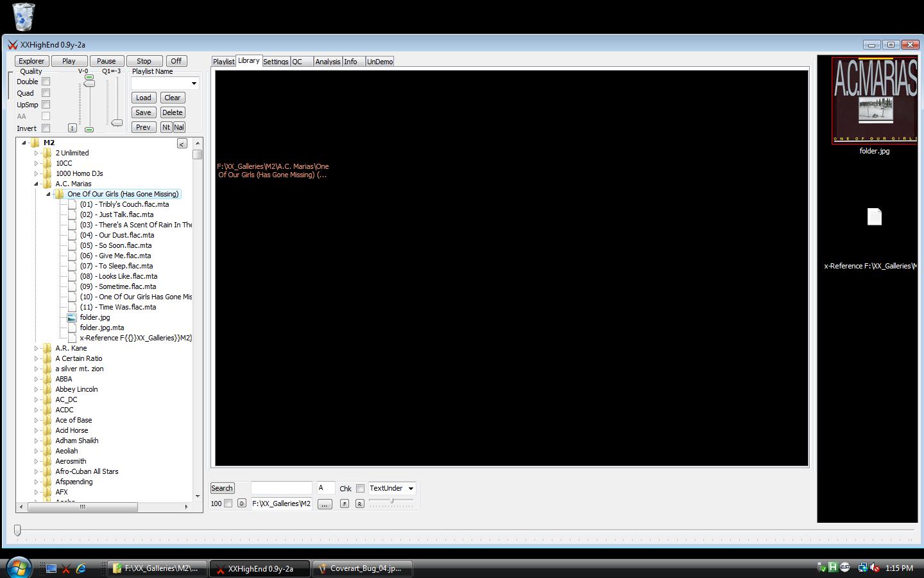The width and height of the screenshot is (924, 578).
Task: Check the Chk checkbox
Action: [360, 489]
